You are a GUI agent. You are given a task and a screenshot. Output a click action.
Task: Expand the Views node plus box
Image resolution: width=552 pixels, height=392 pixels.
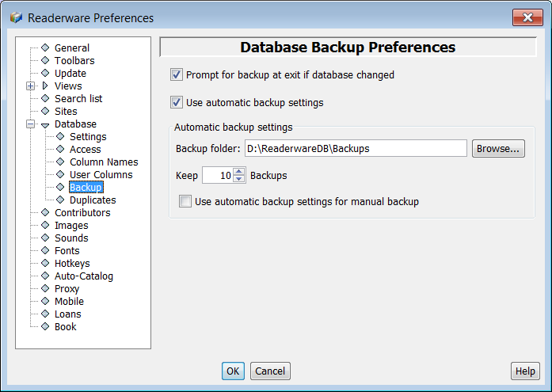click(31, 86)
